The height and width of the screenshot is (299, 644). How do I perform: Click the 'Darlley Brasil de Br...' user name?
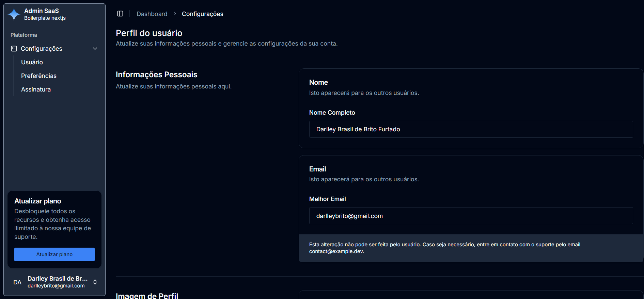point(58,279)
